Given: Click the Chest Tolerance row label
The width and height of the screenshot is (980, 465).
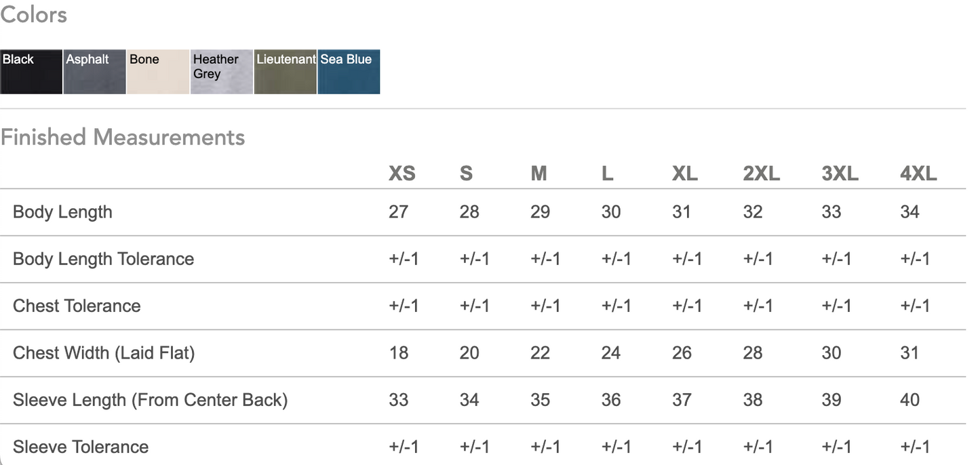Looking at the screenshot, I should (x=77, y=306).
